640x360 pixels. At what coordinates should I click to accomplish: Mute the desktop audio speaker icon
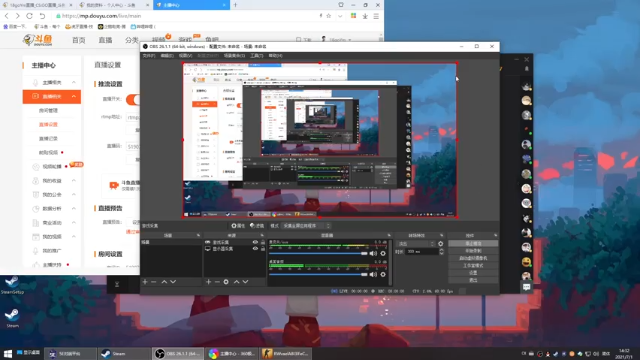[x=373, y=274]
